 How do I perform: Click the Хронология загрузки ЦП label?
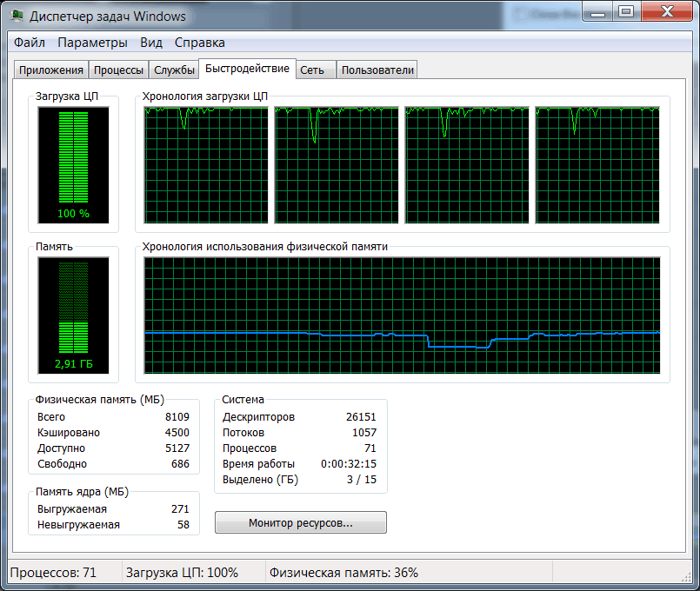(205, 96)
